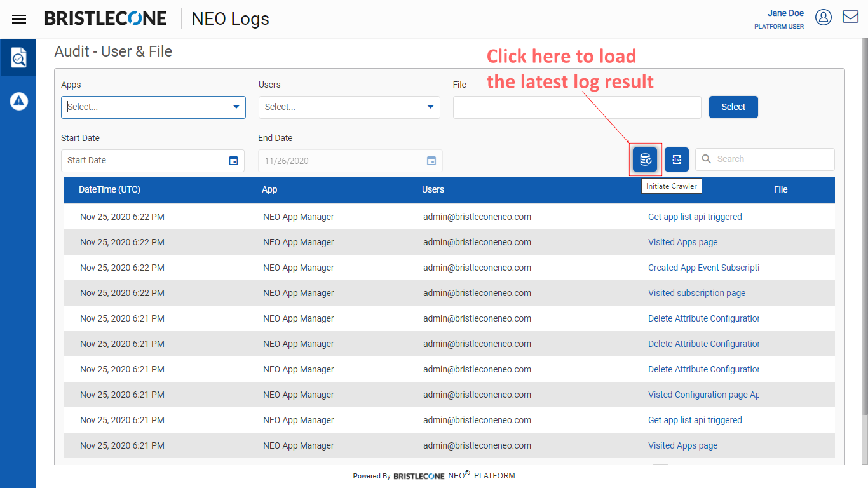
Task: Click the File text input field
Action: tap(576, 107)
